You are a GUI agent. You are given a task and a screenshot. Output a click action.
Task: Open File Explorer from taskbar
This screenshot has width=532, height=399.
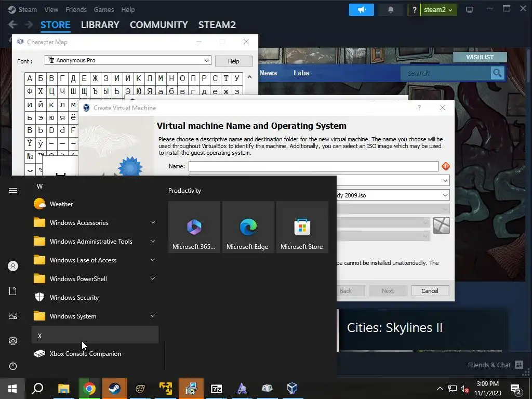coord(63,389)
